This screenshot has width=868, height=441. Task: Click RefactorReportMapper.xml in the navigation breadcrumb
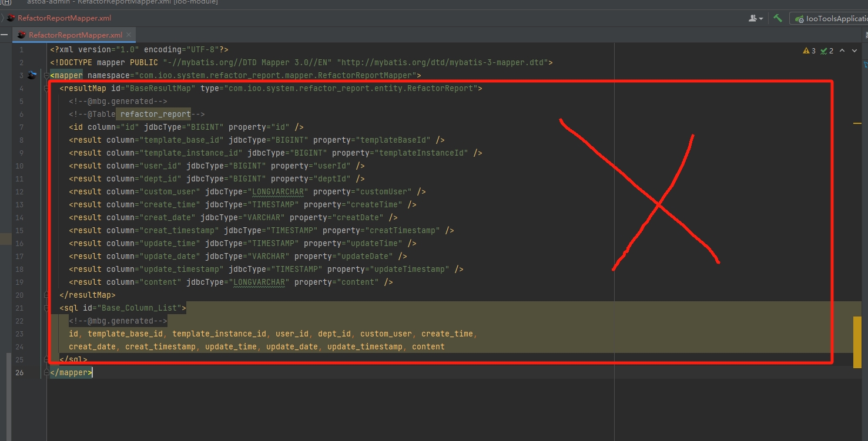point(64,18)
